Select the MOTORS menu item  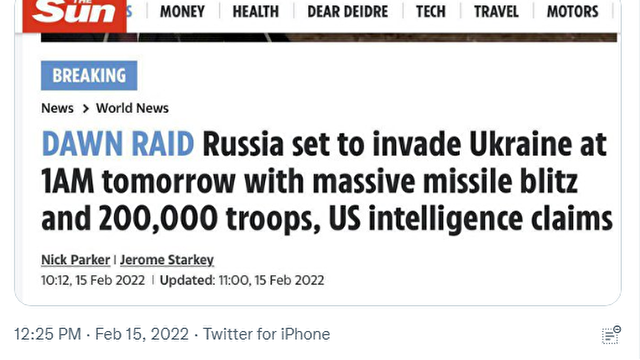click(x=573, y=11)
